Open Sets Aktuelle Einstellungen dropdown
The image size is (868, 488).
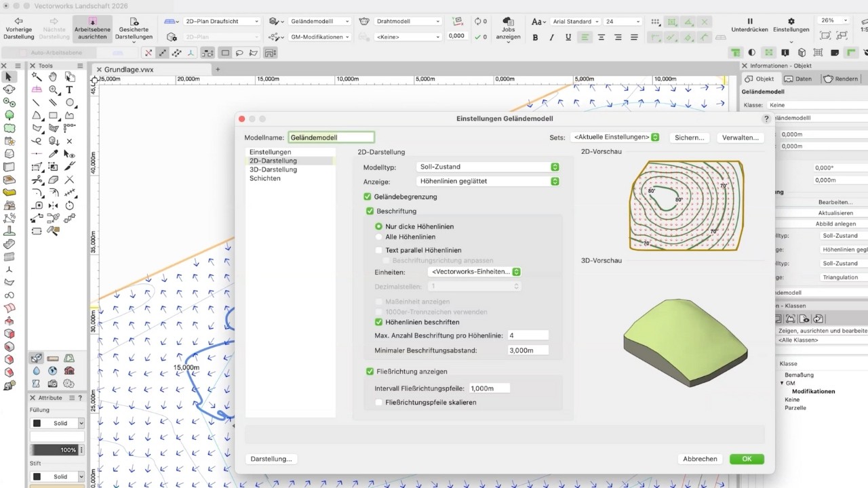(x=616, y=137)
